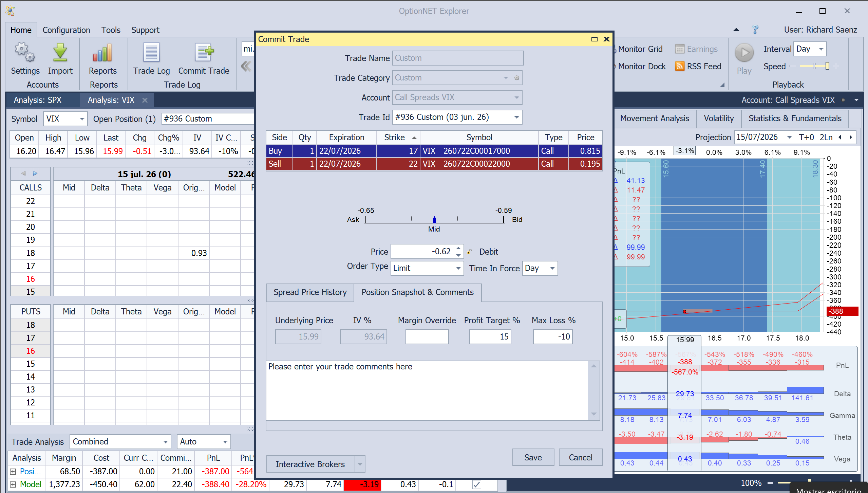Step Projection date forward arrow
The width and height of the screenshot is (868, 493).
coord(851,137)
